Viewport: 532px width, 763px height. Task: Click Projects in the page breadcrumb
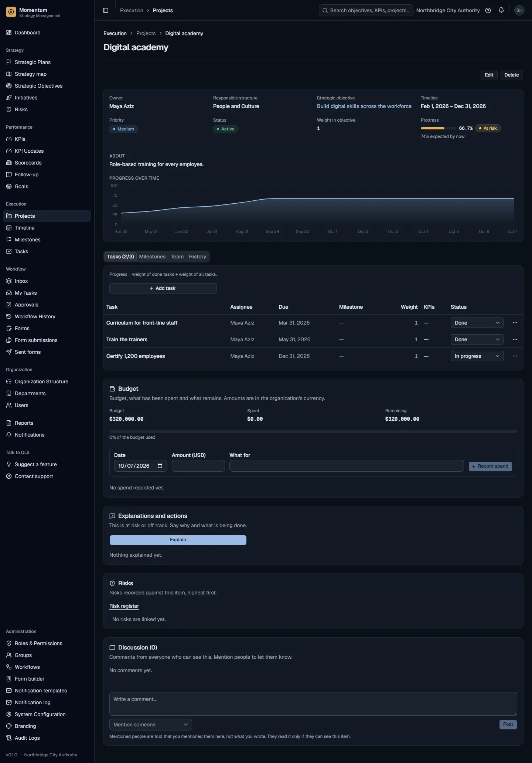pos(146,33)
